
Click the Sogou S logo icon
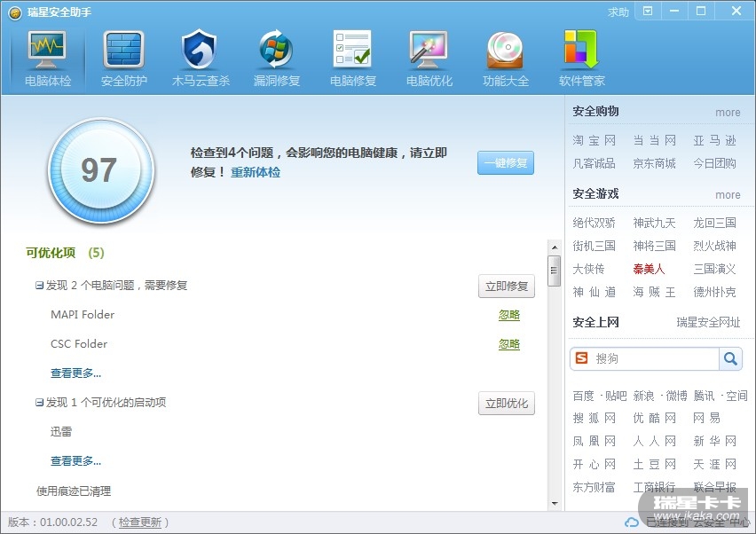[x=582, y=358]
